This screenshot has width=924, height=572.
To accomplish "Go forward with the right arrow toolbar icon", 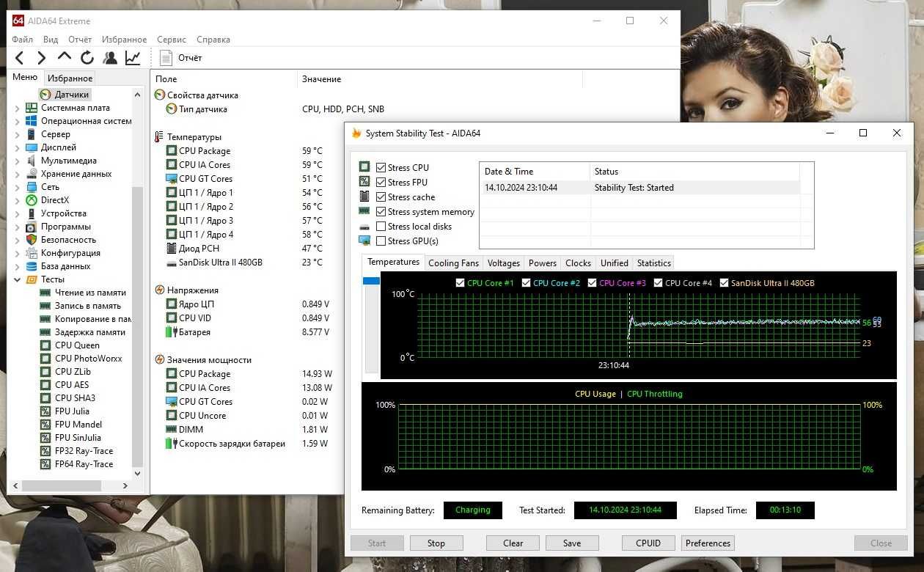I will 42,58.
